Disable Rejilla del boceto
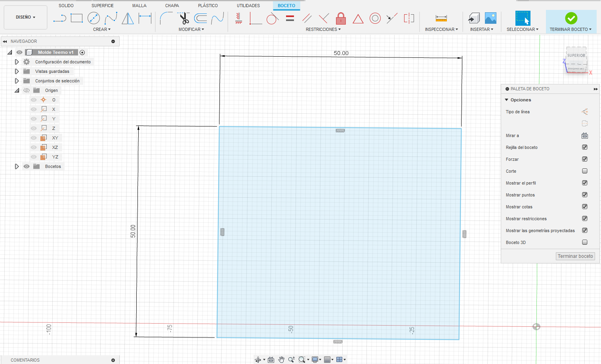This screenshot has width=601, height=364. pyautogui.click(x=585, y=147)
